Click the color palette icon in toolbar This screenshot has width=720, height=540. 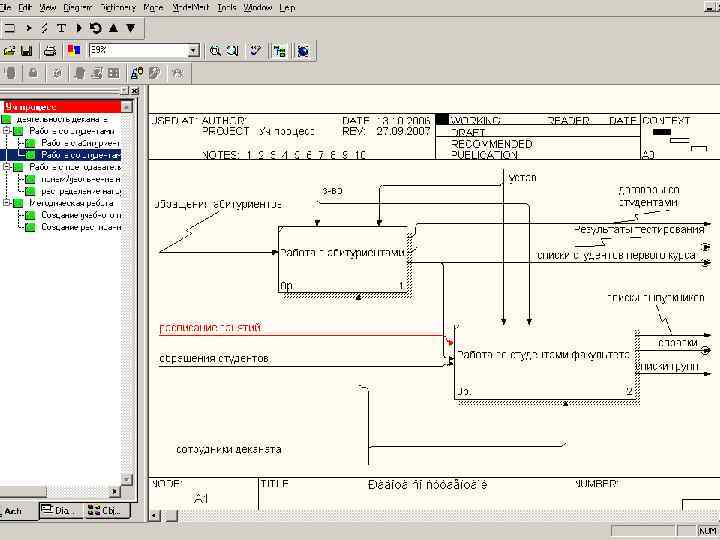click(73, 50)
